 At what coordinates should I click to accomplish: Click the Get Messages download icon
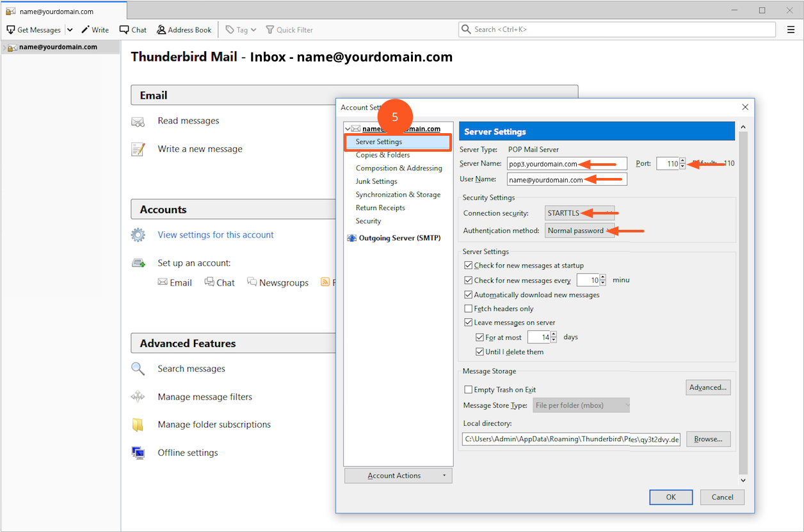pyautogui.click(x=10, y=30)
